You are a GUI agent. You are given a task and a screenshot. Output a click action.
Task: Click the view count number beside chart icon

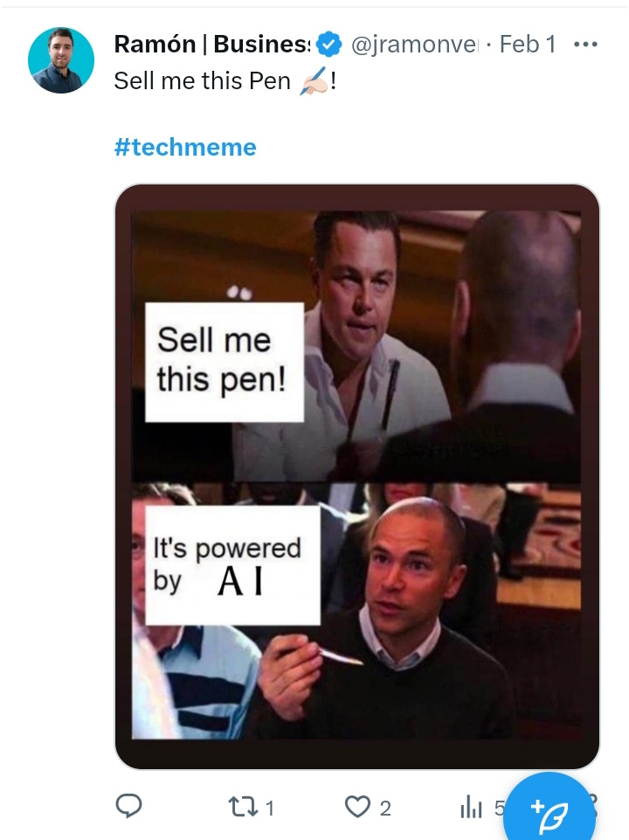500,808
